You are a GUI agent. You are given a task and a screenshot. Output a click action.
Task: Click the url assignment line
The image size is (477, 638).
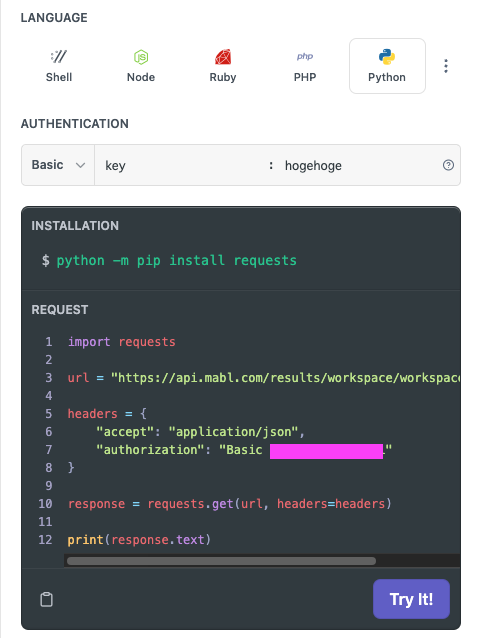(x=264, y=378)
